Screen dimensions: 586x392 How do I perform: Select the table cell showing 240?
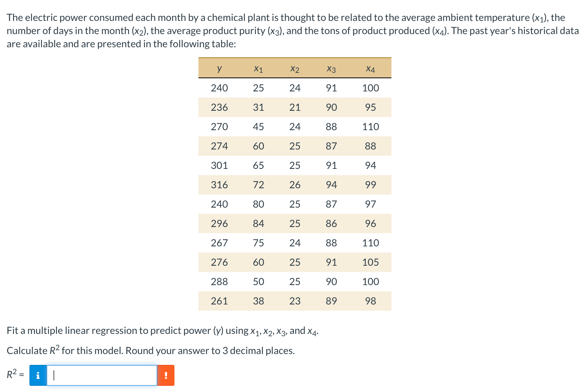tap(219, 88)
